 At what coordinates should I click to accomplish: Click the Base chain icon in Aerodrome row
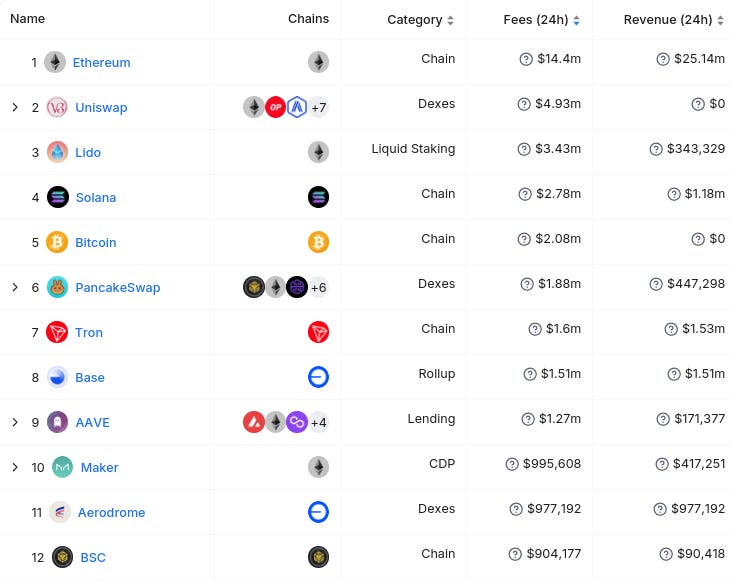(318, 512)
